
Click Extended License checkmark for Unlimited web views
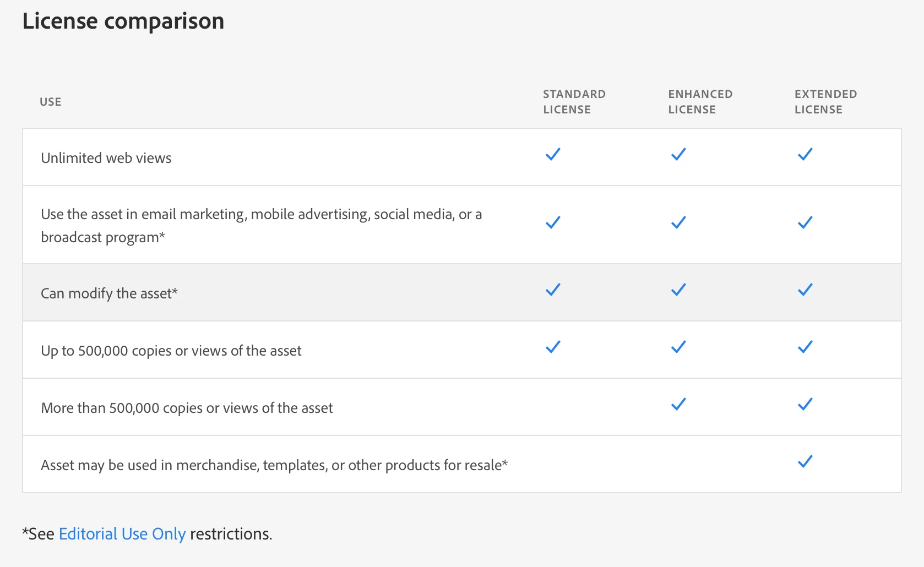point(805,155)
